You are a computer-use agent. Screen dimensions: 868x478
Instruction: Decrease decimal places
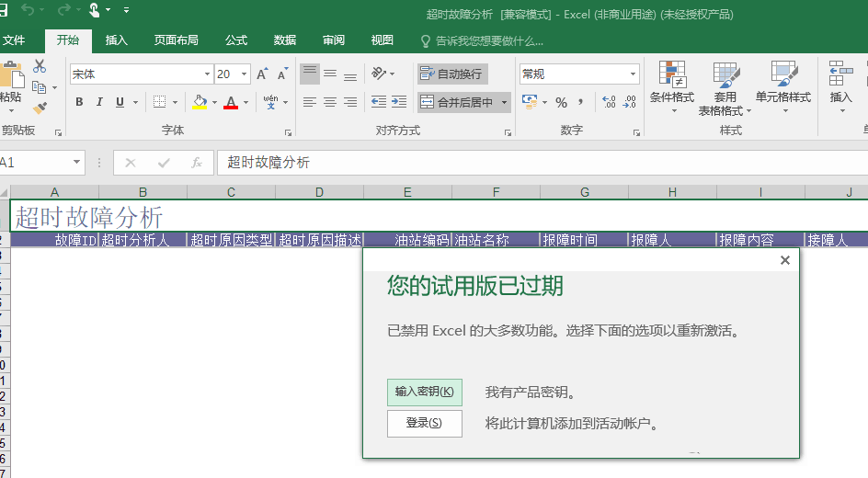pyautogui.click(x=630, y=102)
